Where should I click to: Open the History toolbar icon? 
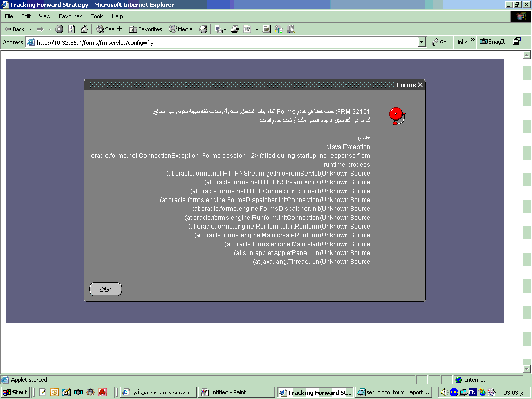click(x=203, y=29)
